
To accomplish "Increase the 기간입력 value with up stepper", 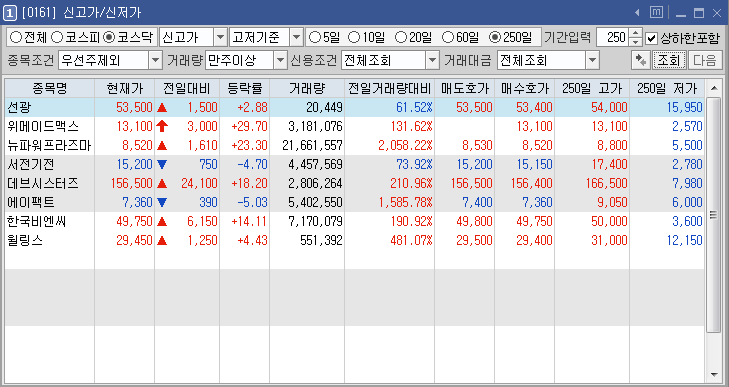I will [x=635, y=33].
